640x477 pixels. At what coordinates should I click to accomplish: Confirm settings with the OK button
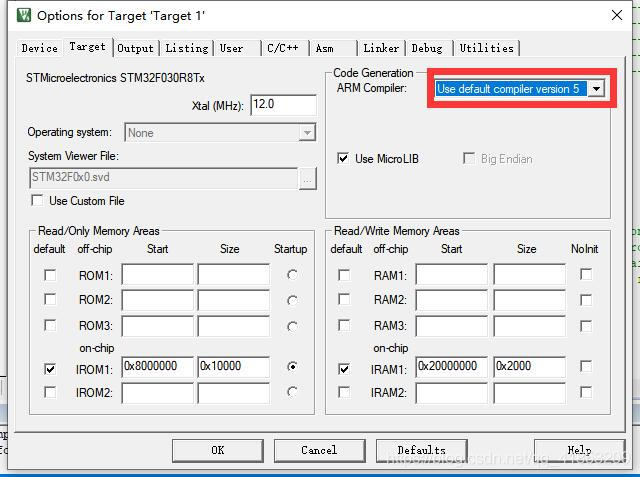coord(218,450)
